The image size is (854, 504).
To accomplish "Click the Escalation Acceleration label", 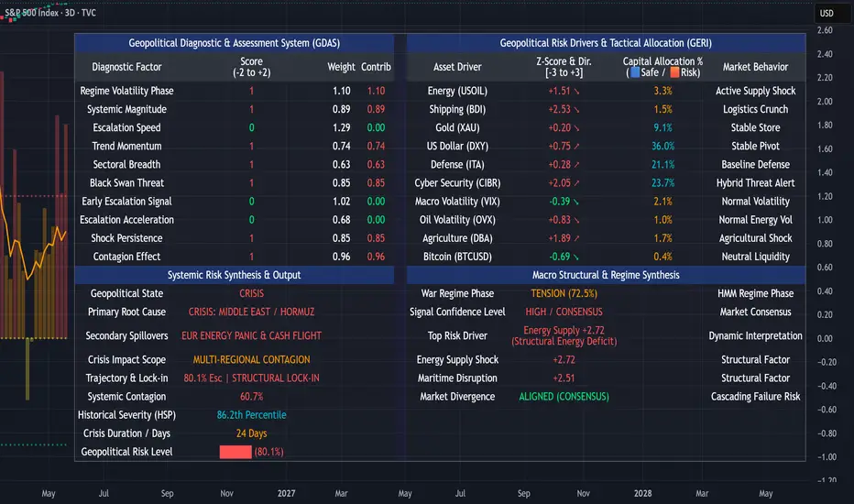I will coord(126,220).
